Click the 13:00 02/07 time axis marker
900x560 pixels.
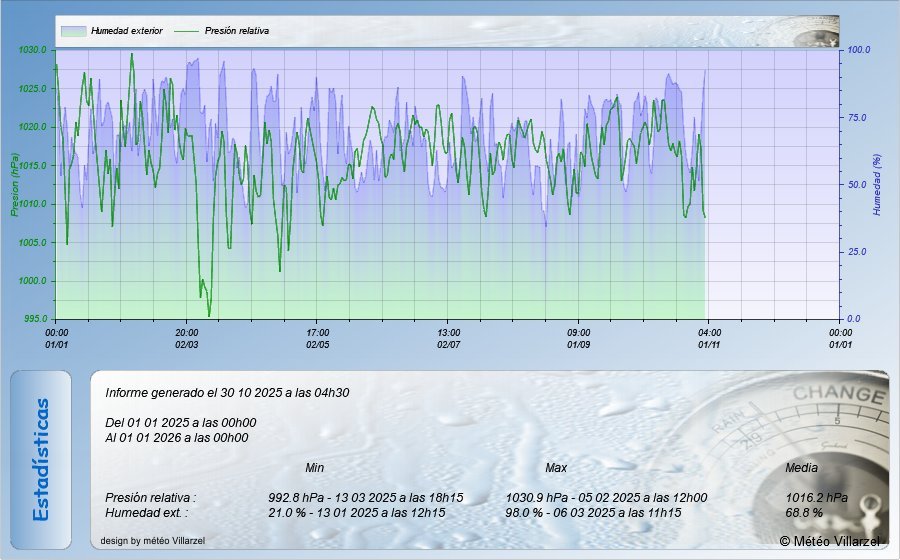point(448,338)
